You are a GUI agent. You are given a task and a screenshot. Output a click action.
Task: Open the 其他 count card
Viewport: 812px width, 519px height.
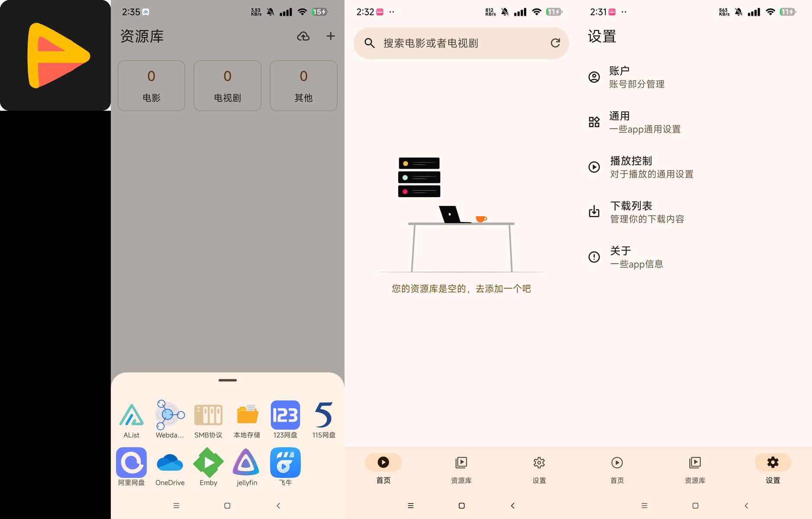304,86
